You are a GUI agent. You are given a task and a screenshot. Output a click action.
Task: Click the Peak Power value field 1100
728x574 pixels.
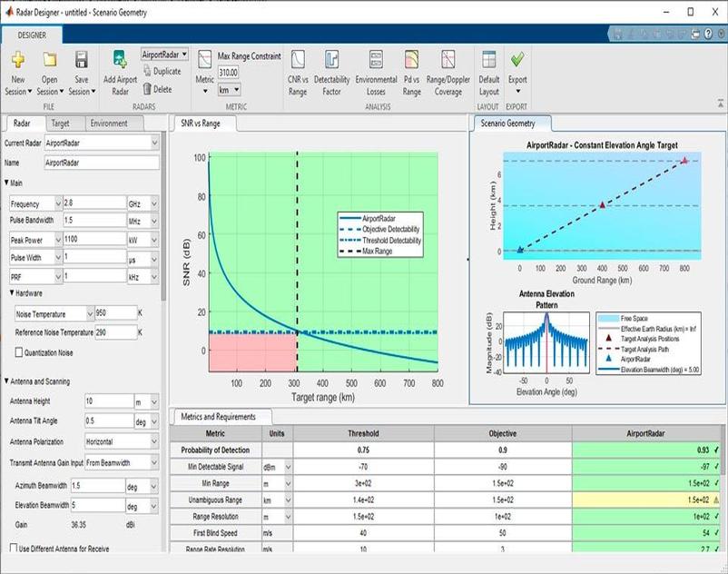[94, 239]
